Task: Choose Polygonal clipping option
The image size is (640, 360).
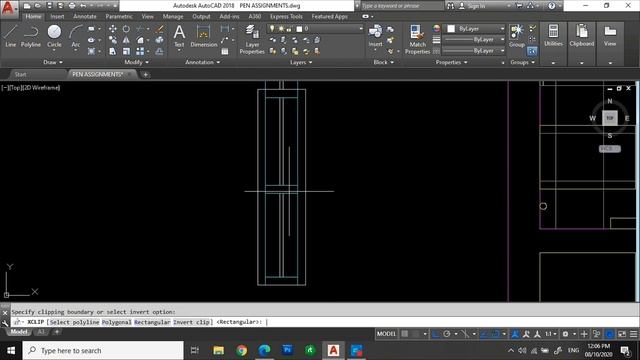Action: click(117, 322)
